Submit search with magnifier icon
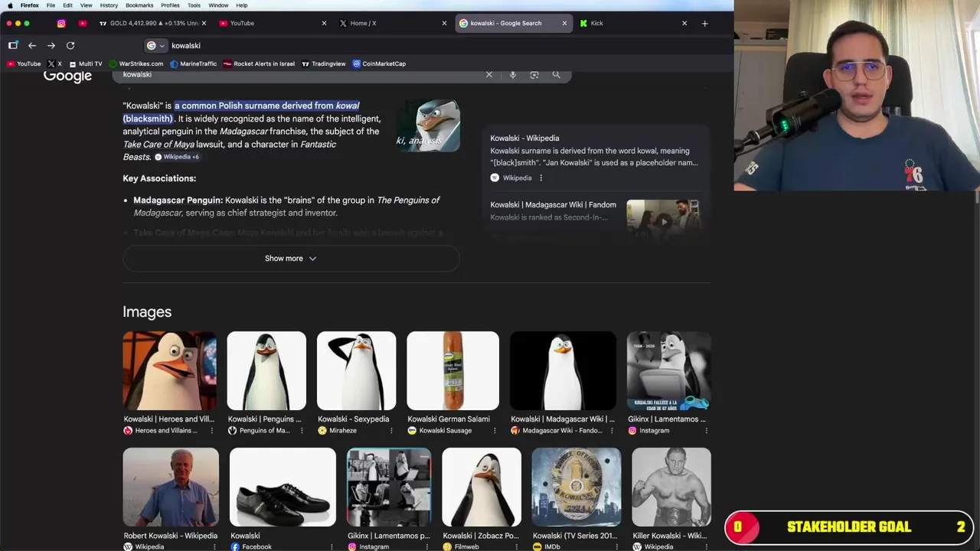 click(x=557, y=75)
